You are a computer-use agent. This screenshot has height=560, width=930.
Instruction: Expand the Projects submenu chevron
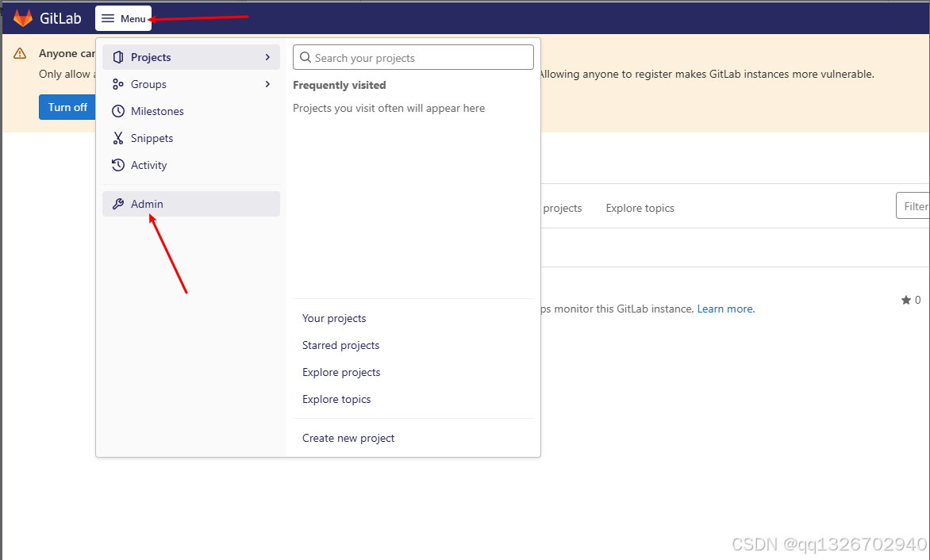pyautogui.click(x=267, y=57)
